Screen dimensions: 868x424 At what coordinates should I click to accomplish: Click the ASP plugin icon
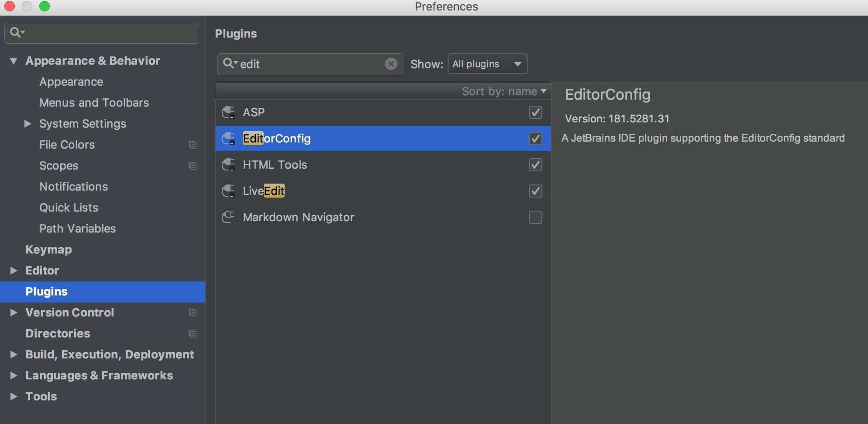(x=228, y=112)
